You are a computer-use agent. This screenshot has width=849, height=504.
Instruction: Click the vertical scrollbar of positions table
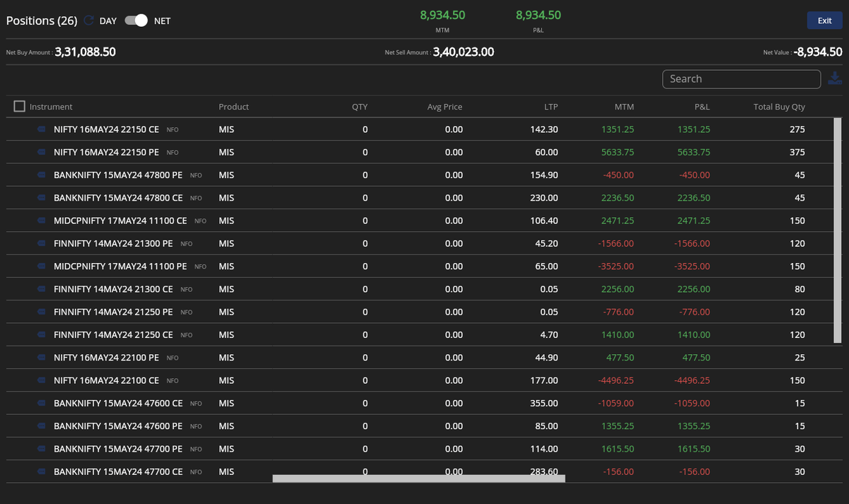tap(838, 231)
